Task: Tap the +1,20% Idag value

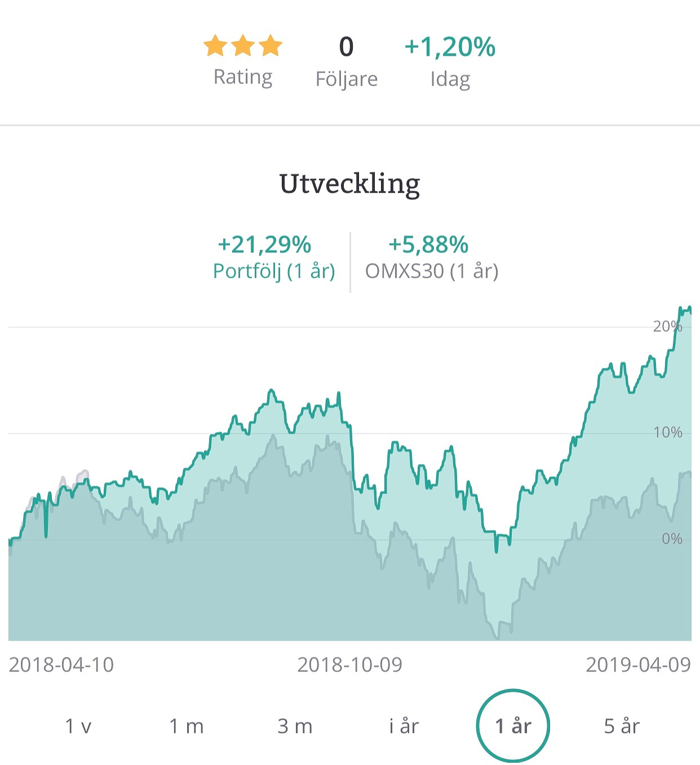Action: click(x=450, y=47)
